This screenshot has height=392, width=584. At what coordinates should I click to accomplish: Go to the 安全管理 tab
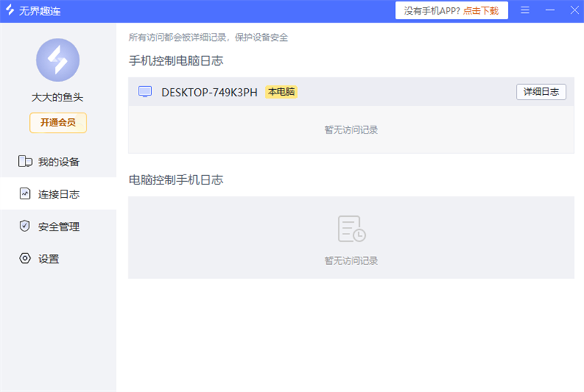tap(58, 226)
